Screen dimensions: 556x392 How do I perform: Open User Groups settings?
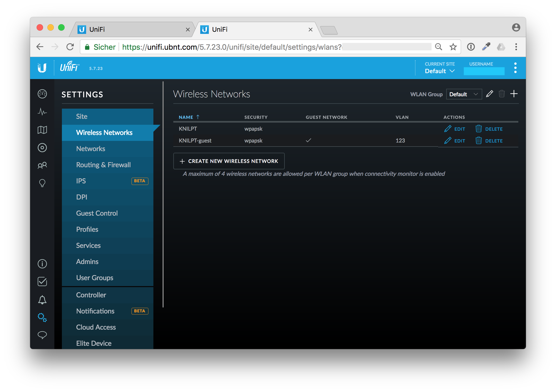coord(108,278)
